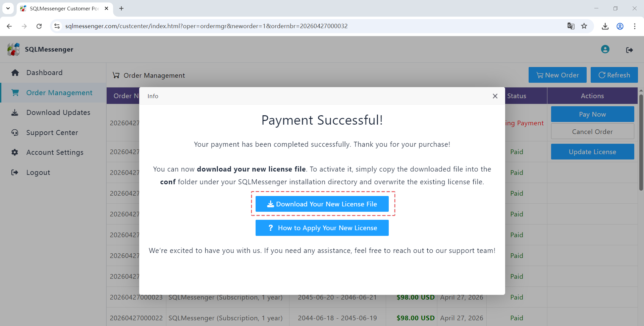The image size is (644, 326).
Task: Open browser Downloads from the toolbar
Action: tap(605, 26)
